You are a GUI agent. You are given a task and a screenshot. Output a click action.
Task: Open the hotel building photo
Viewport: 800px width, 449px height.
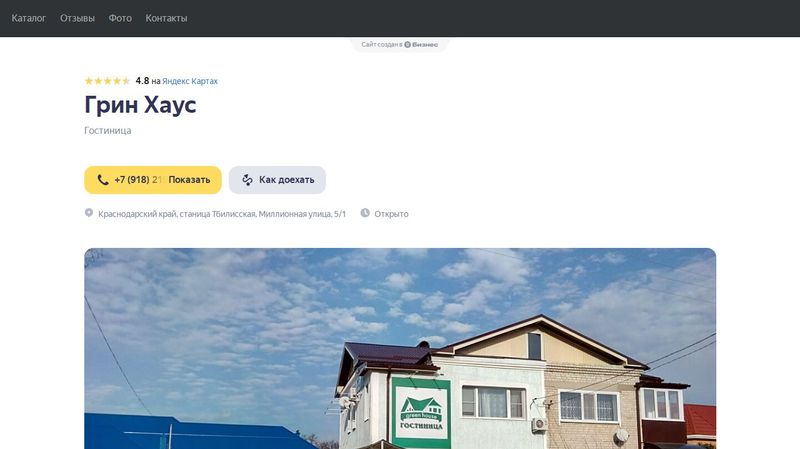pyautogui.click(x=400, y=348)
